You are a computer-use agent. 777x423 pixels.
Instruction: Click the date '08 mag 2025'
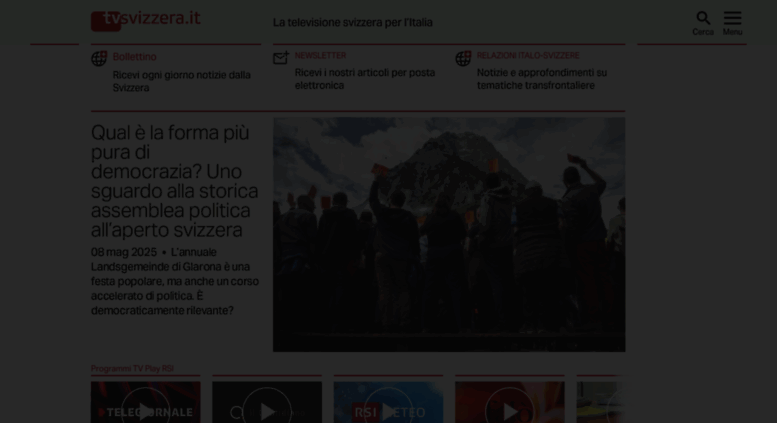click(x=124, y=252)
